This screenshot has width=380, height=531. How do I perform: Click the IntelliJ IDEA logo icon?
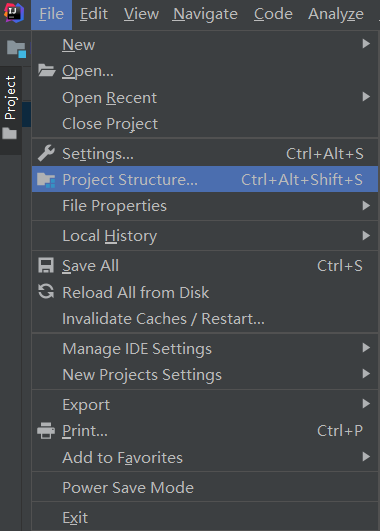point(14,13)
